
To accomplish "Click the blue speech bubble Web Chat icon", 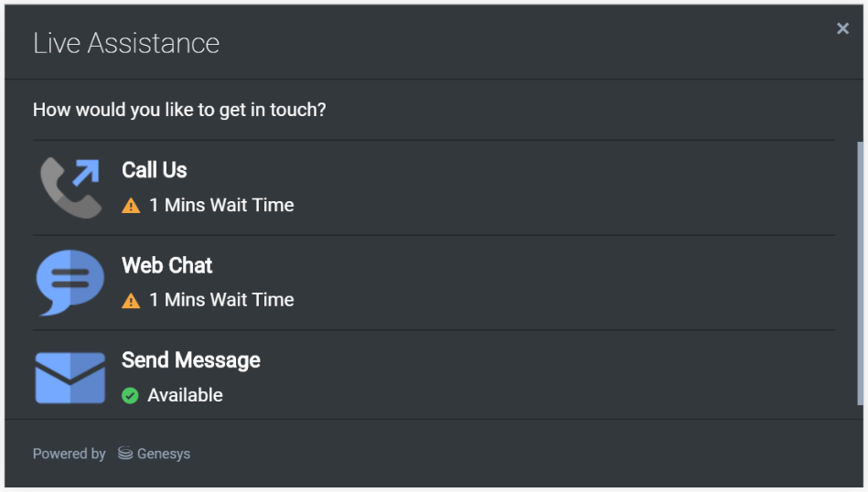I will click(70, 282).
